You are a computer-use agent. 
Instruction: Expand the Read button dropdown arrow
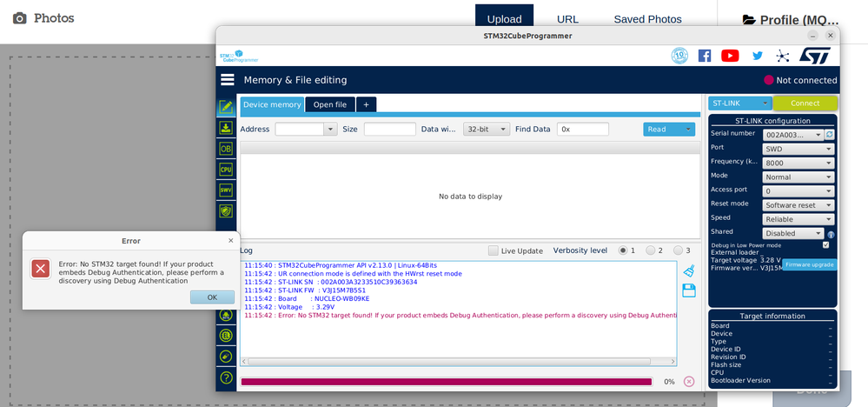(x=689, y=129)
